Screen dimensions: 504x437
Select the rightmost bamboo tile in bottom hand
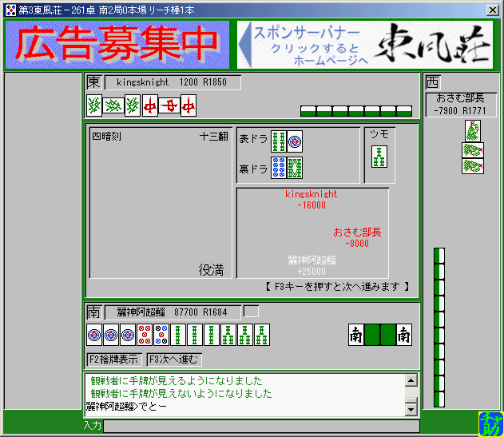tap(261, 334)
